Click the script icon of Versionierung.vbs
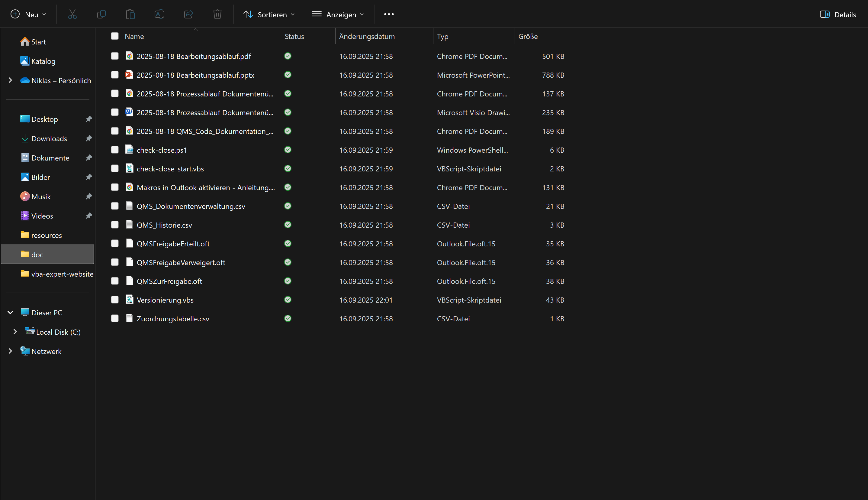The width and height of the screenshot is (868, 500). (x=129, y=300)
